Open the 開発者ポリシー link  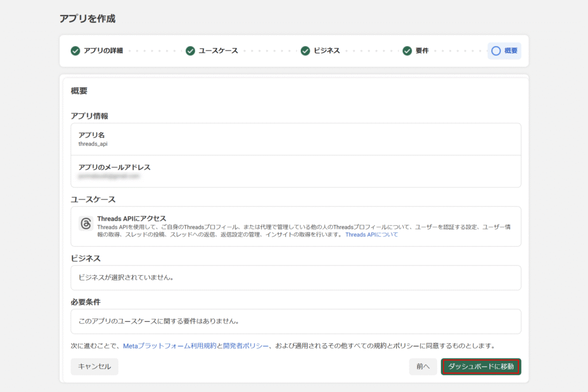point(246,346)
